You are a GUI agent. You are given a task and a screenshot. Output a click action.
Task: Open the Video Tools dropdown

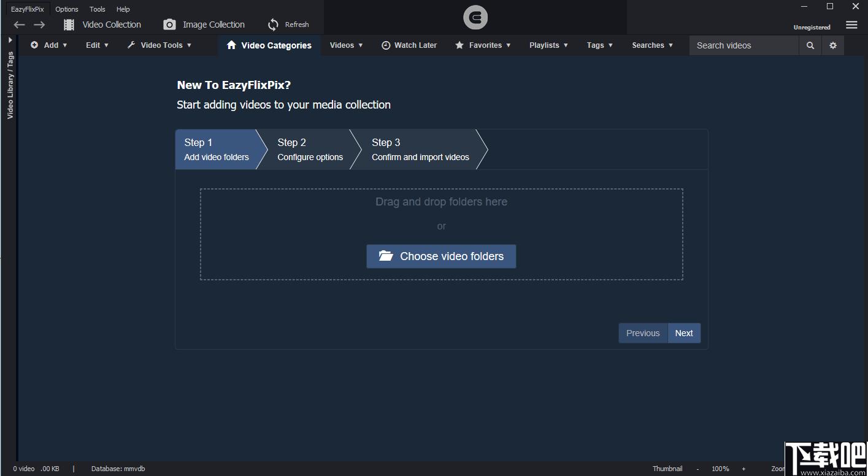click(159, 45)
